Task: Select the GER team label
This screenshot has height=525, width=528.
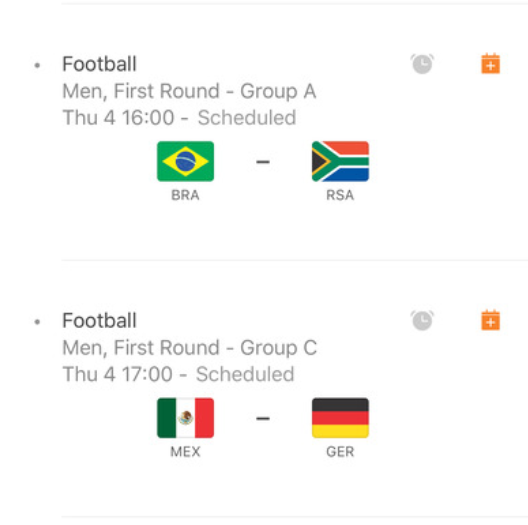Action: [340, 452]
